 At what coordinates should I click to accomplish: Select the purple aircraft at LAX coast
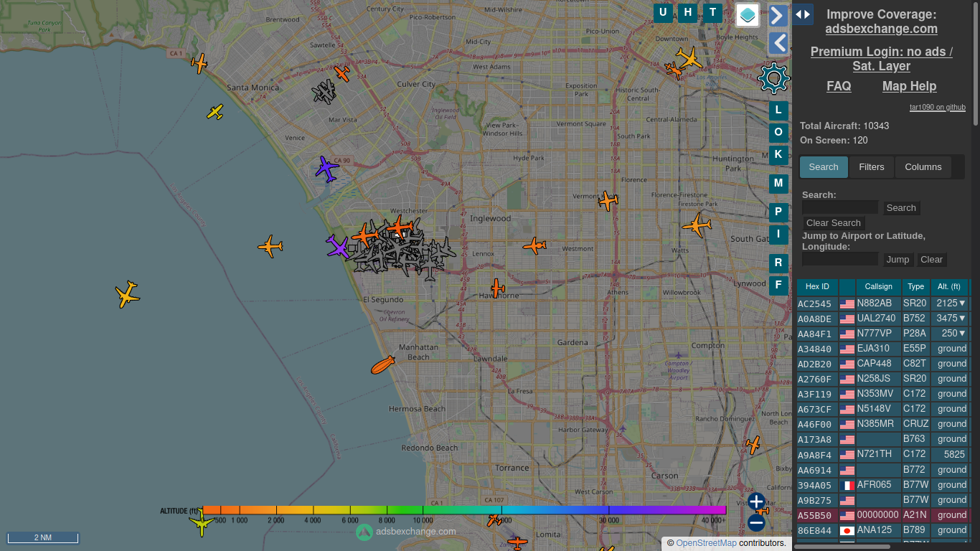[337, 247]
